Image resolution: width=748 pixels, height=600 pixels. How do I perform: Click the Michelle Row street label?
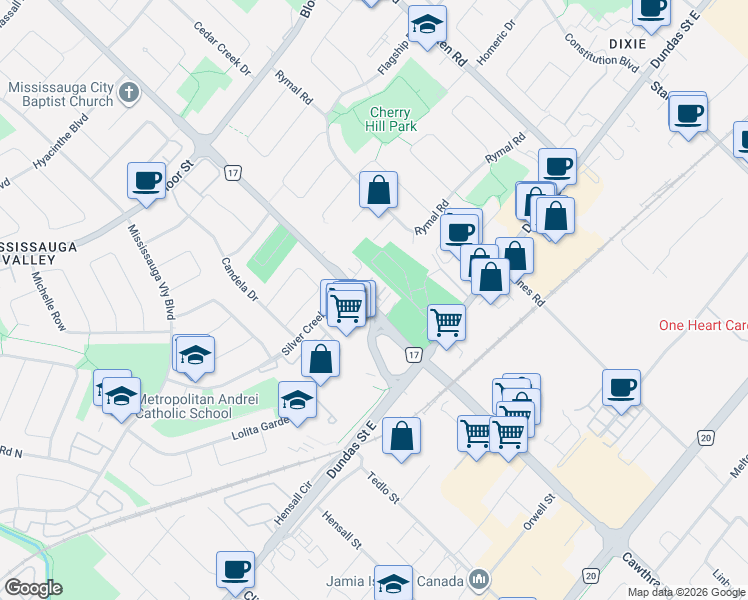[49, 301]
